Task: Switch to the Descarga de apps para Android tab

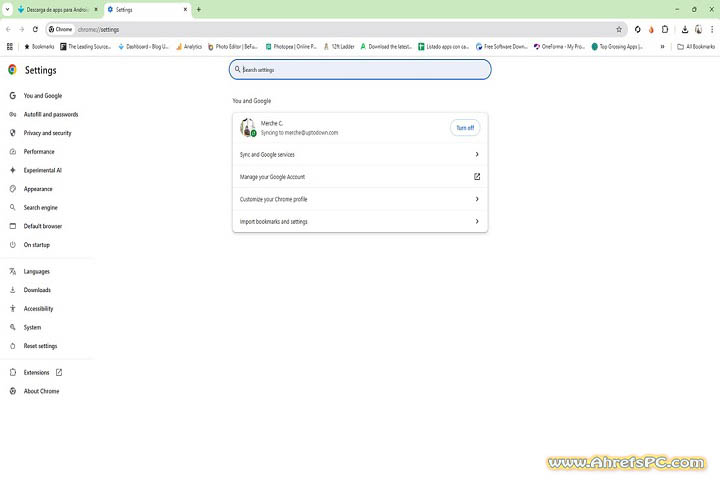Action: click(56, 10)
